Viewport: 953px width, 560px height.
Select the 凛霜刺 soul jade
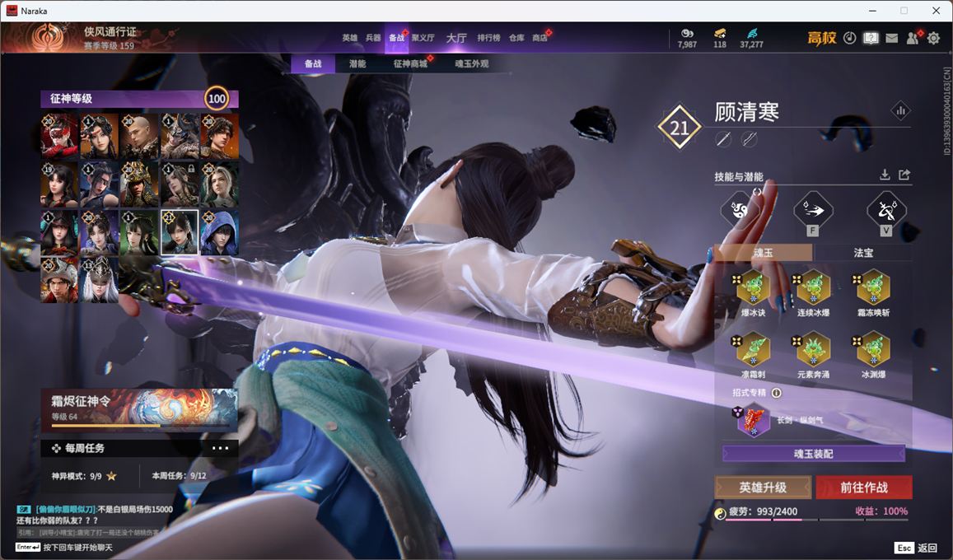point(753,351)
